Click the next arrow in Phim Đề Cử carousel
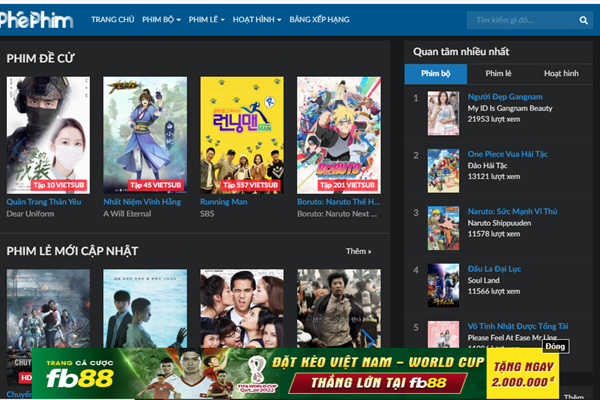 (368, 149)
